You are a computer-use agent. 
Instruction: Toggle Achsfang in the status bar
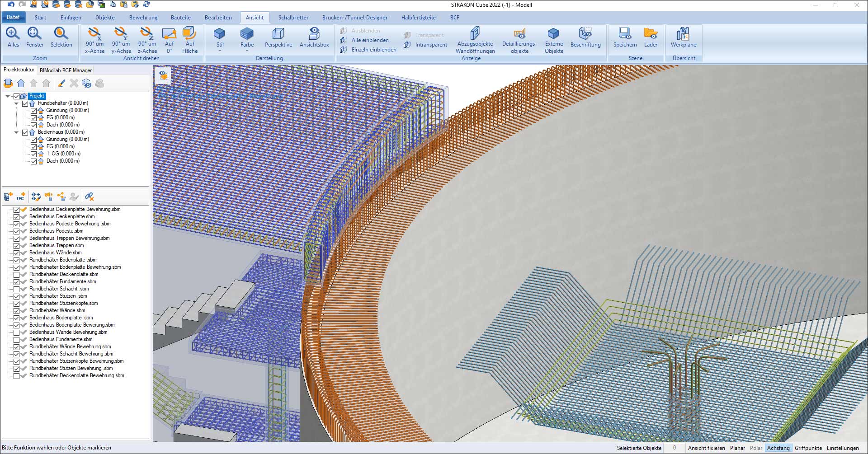point(778,448)
